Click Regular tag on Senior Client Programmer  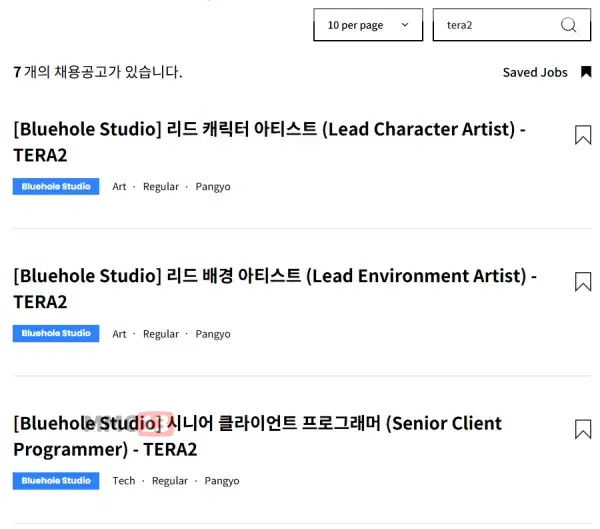point(170,481)
